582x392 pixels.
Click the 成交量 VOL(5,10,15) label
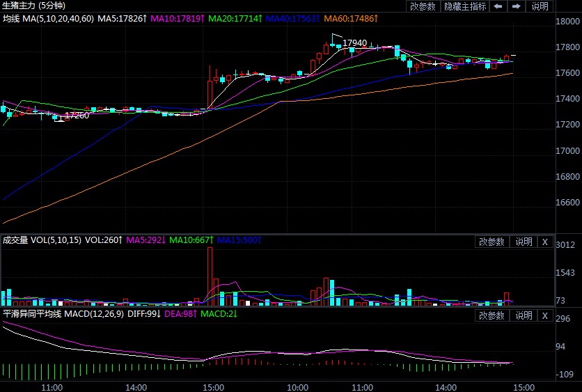(42, 240)
